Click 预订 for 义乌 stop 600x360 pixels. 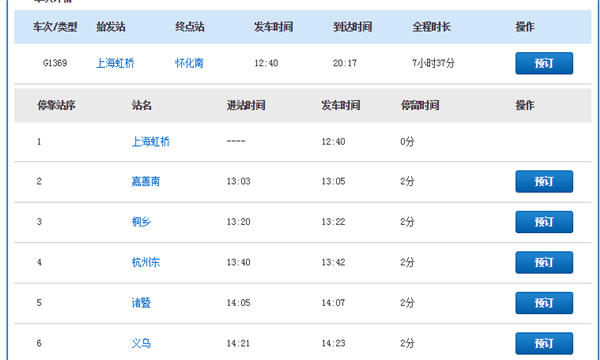point(544,344)
